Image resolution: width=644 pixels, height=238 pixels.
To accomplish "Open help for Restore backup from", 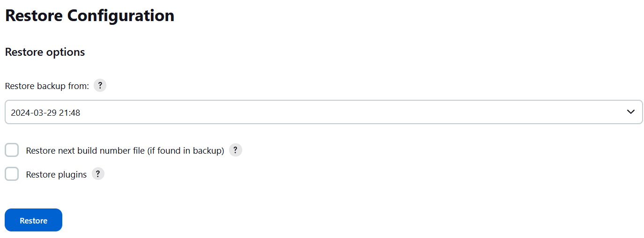I will click(x=100, y=86).
